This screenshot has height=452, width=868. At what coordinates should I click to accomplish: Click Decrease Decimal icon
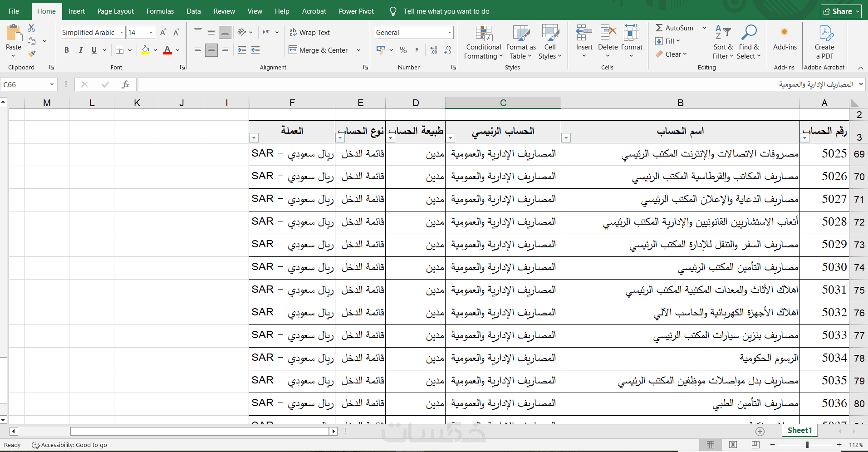click(447, 50)
